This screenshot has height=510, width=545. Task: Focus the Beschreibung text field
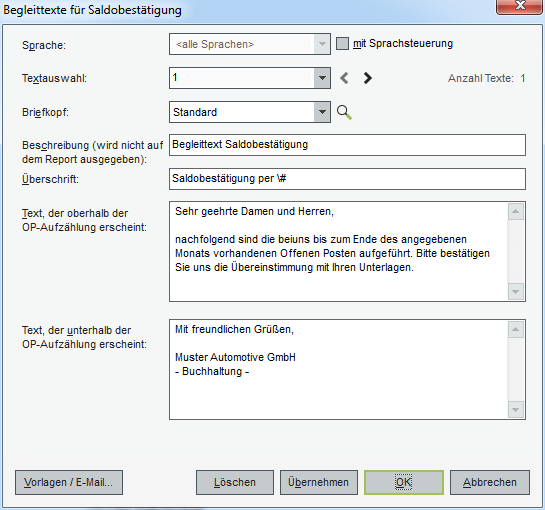click(347, 145)
